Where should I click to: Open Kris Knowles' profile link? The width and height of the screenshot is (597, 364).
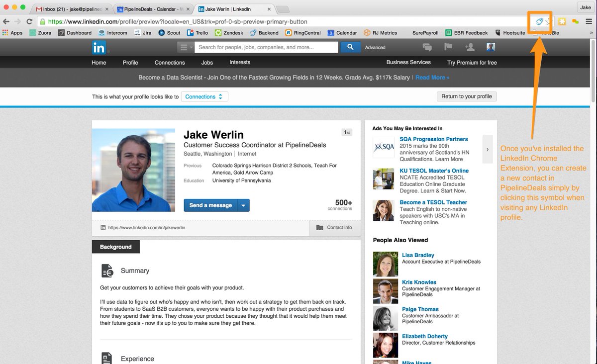pyautogui.click(x=419, y=282)
